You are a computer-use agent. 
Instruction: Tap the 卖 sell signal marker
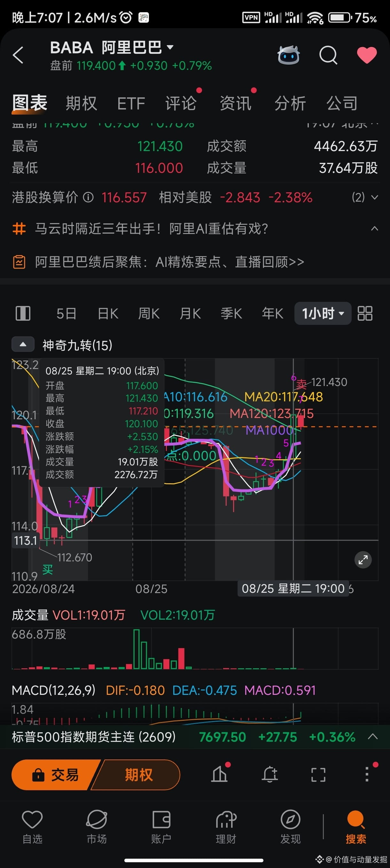click(301, 384)
